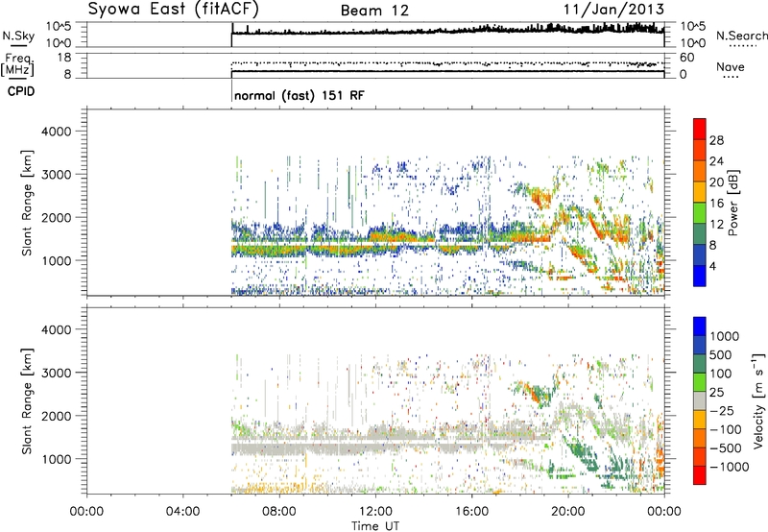Viewport: 768px width, 532px height.
Task: Click the "-500" label on the velocity colorbar
Action: coord(725,448)
